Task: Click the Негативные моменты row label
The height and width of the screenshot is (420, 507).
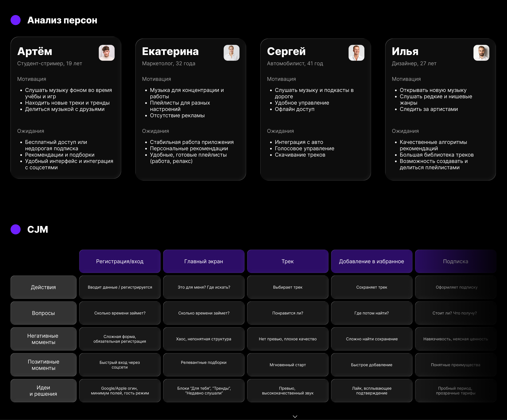Action: (43, 339)
